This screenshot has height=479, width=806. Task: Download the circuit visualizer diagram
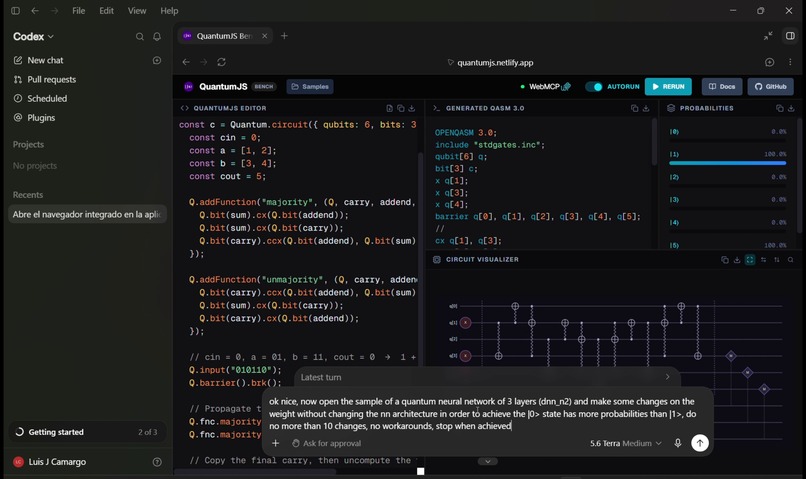coord(737,260)
